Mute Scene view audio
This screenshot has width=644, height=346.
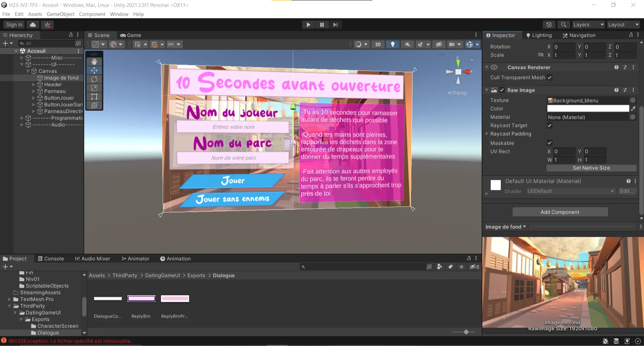point(407,44)
